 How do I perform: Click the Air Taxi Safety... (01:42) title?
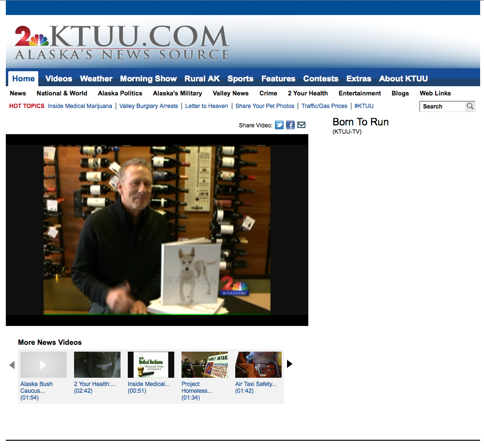coord(256,387)
